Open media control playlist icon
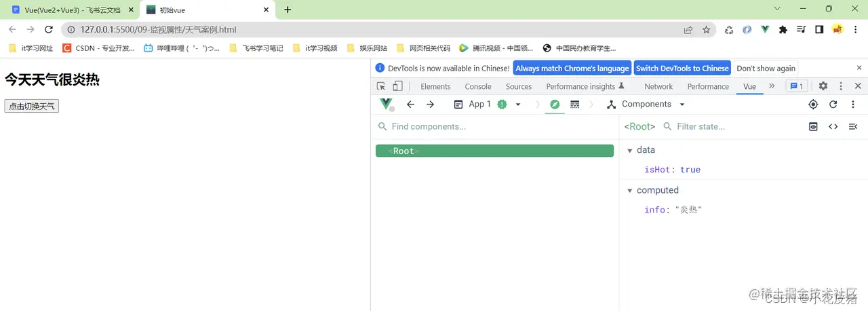This screenshot has width=868, height=311. pos(802,30)
